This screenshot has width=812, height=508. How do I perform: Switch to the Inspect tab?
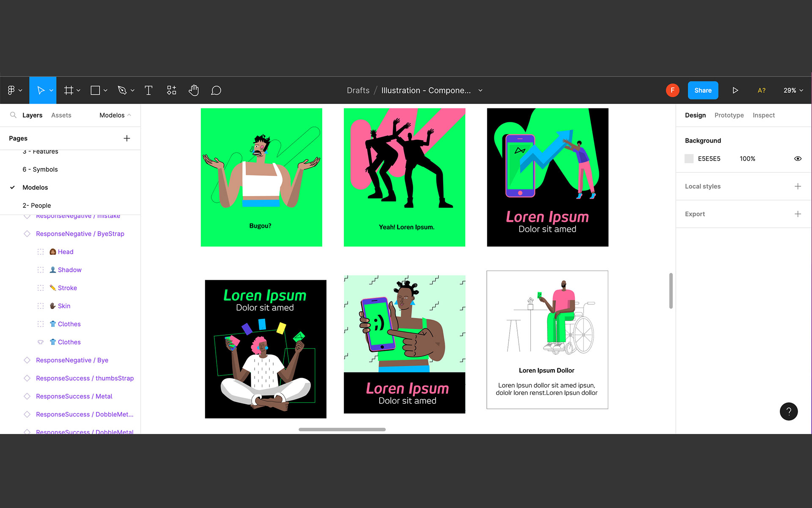coord(763,115)
